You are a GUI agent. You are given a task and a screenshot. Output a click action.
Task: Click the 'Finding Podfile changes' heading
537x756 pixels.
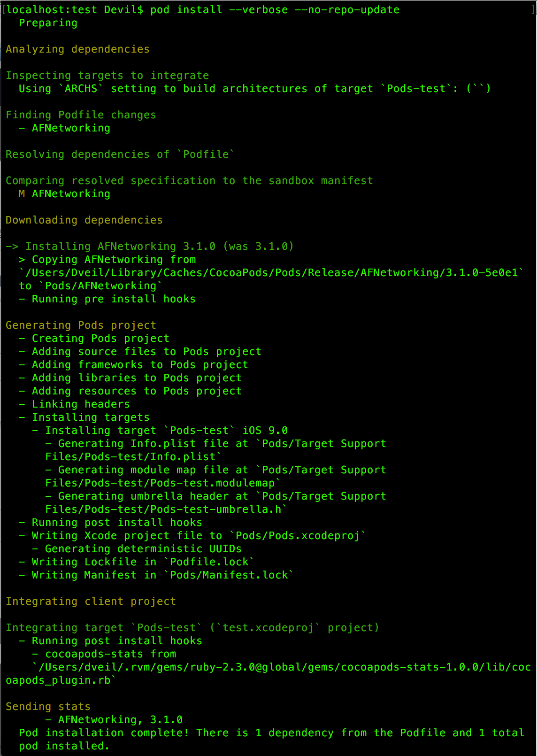81,115
